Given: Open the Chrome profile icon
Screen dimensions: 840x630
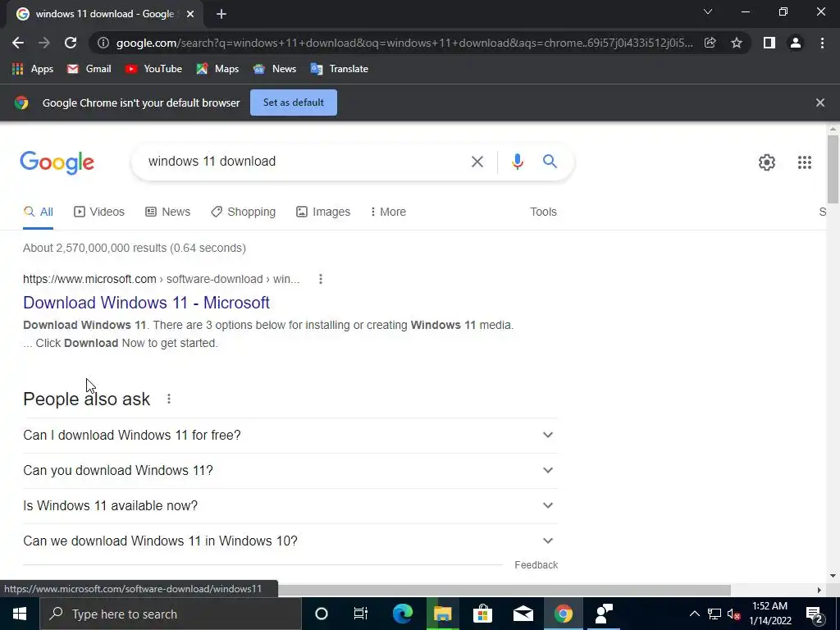Looking at the screenshot, I should coord(796,43).
